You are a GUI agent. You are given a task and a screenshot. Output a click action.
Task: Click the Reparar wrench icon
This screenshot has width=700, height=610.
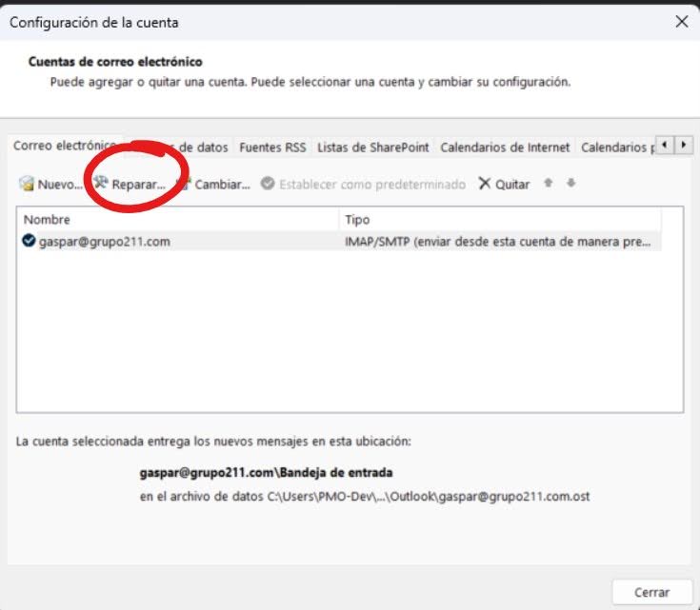(x=101, y=182)
